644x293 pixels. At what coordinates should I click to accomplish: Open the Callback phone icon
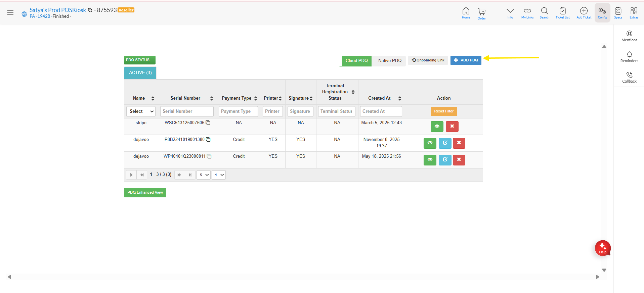pos(629,77)
